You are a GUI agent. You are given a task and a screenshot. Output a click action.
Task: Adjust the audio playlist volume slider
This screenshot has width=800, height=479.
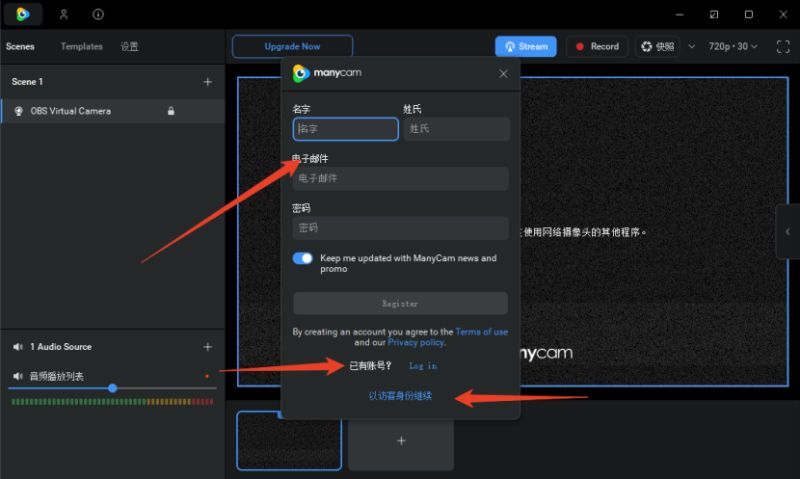click(x=113, y=388)
